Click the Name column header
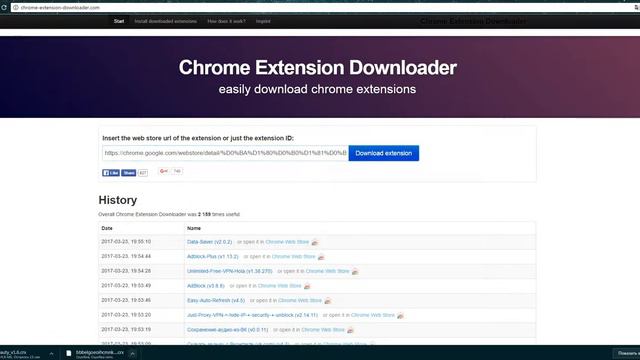The image size is (640, 360). (x=194, y=228)
